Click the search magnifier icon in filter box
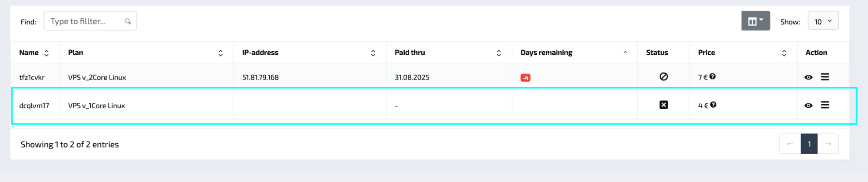This screenshot has height=182, width=868. (x=128, y=21)
